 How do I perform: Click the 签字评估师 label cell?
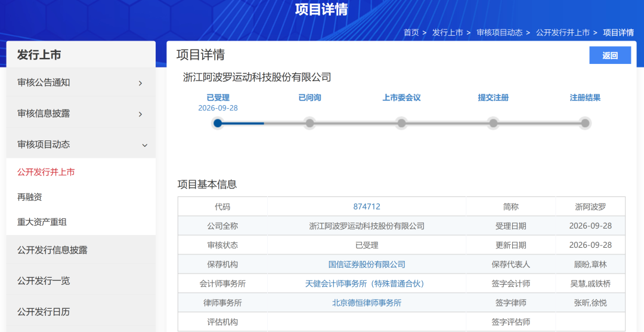pos(511,322)
